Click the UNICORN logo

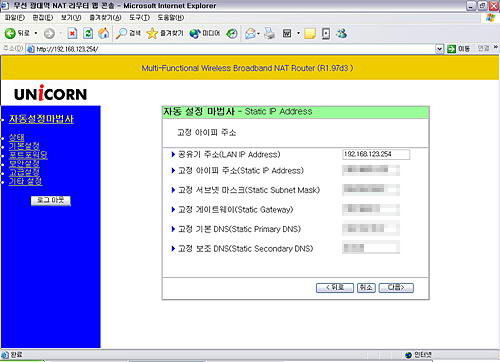[x=50, y=93]
